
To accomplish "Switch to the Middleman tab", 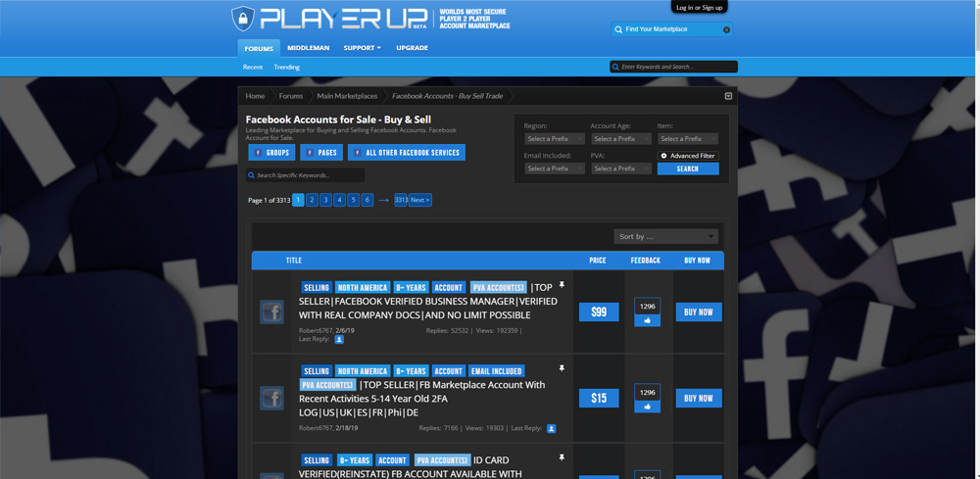I will (308, 48).
